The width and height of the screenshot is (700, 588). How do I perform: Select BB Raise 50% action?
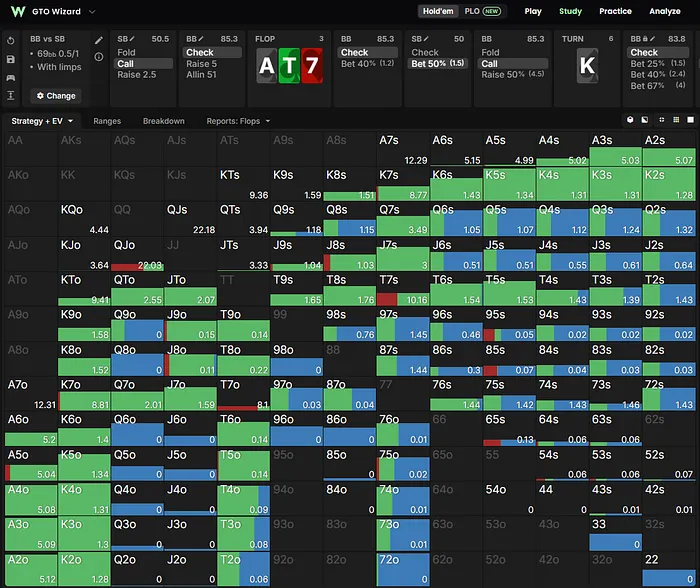click(513, 75)
